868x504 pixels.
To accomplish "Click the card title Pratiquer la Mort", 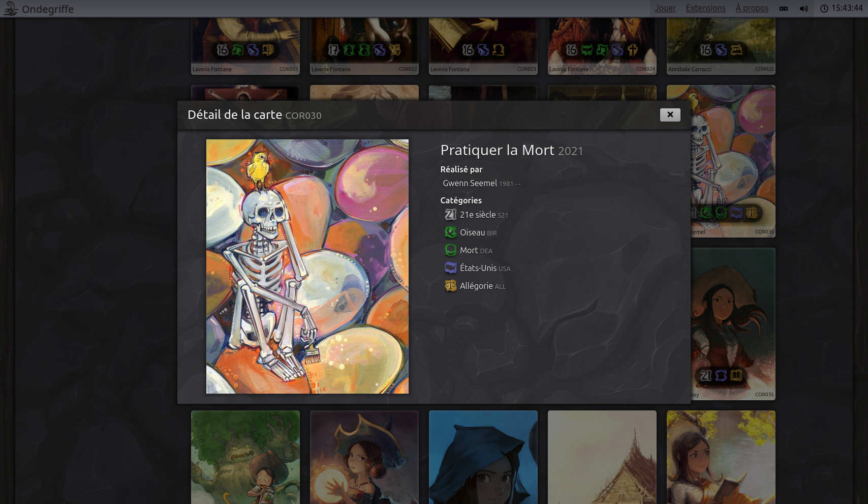I will (497, 150).
